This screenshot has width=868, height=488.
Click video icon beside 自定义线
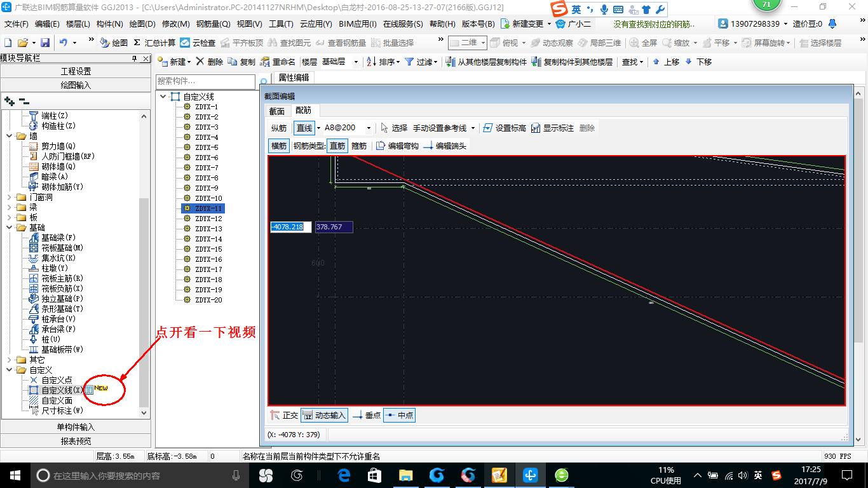pyautogui.click(x=90, y=390)
